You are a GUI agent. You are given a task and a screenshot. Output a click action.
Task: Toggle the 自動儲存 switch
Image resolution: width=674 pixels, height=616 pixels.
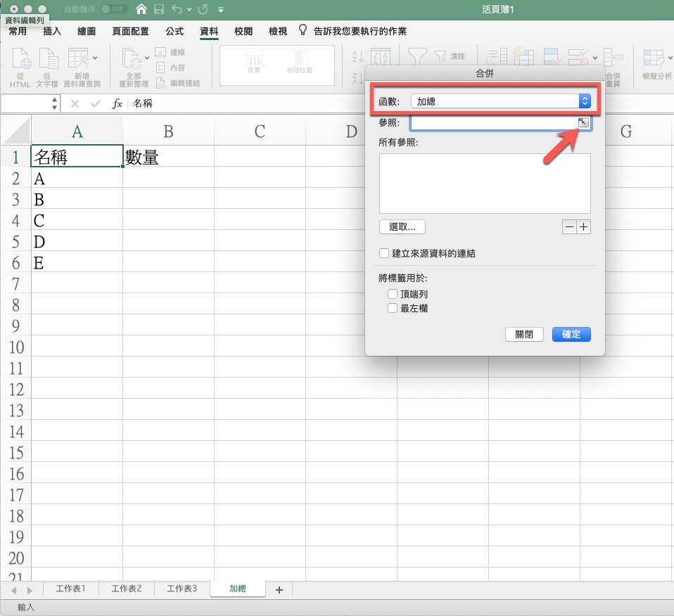(x=113, y=9)
